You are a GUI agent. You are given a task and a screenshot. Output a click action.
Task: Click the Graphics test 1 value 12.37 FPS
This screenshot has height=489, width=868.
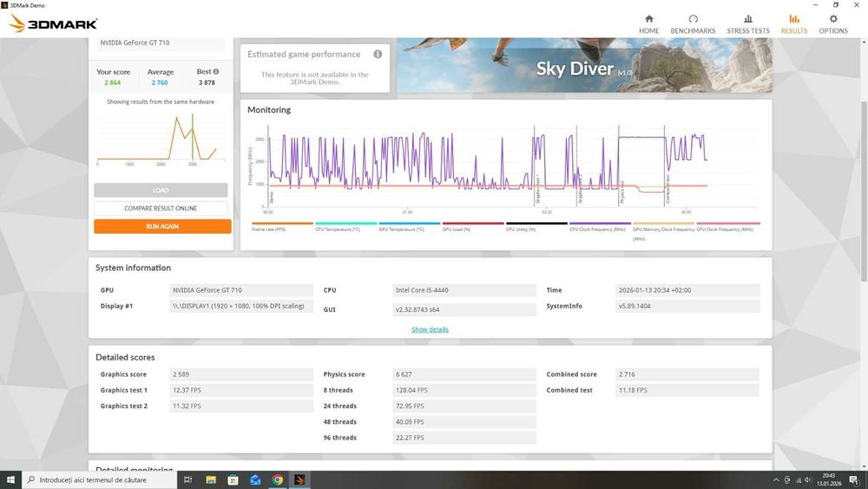241,391
